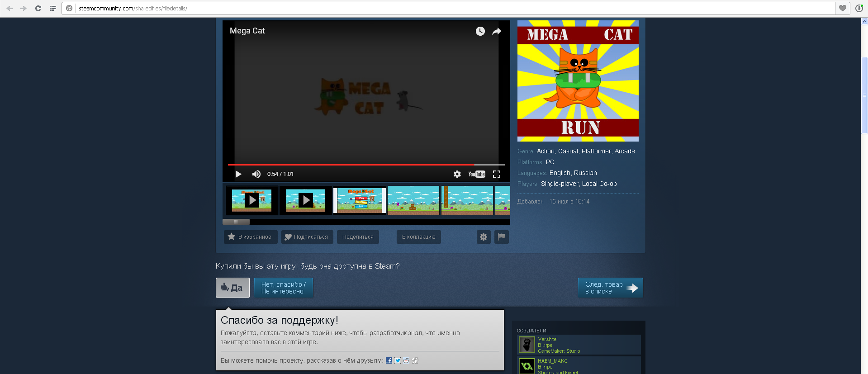Viewport: 868px width, 374px height.
Task: Click the thumbnail strip horizontal scrollbar handle
Action: [236, 222]
